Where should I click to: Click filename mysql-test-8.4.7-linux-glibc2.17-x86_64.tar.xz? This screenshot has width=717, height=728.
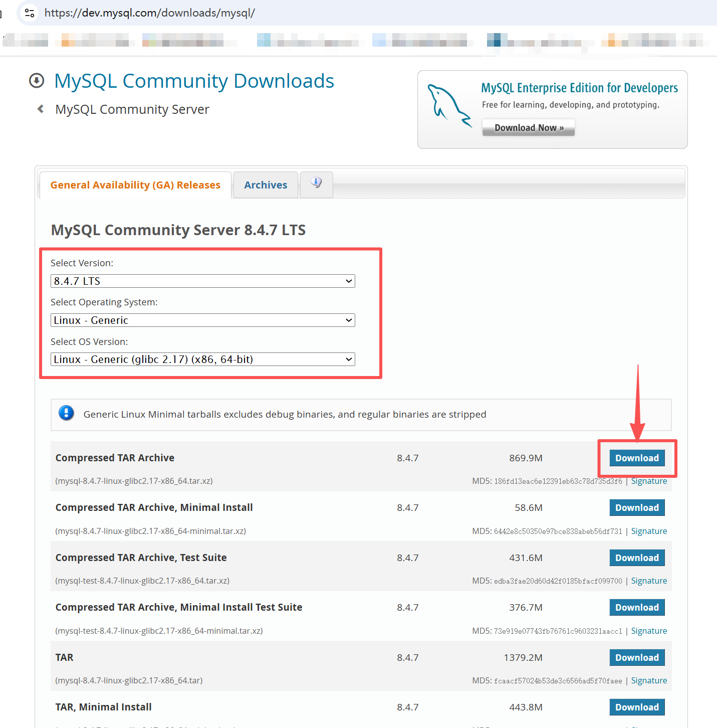tap(142, 581)
